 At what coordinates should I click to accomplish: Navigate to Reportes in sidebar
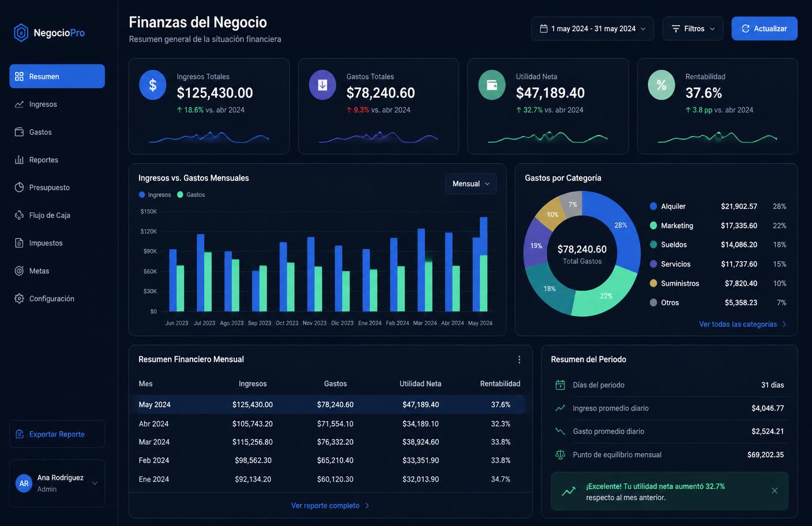57,160
